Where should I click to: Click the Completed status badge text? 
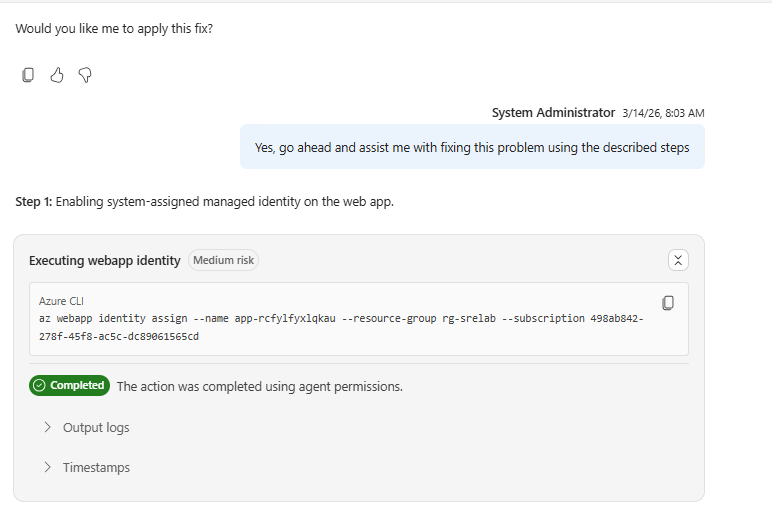point(77,386)
